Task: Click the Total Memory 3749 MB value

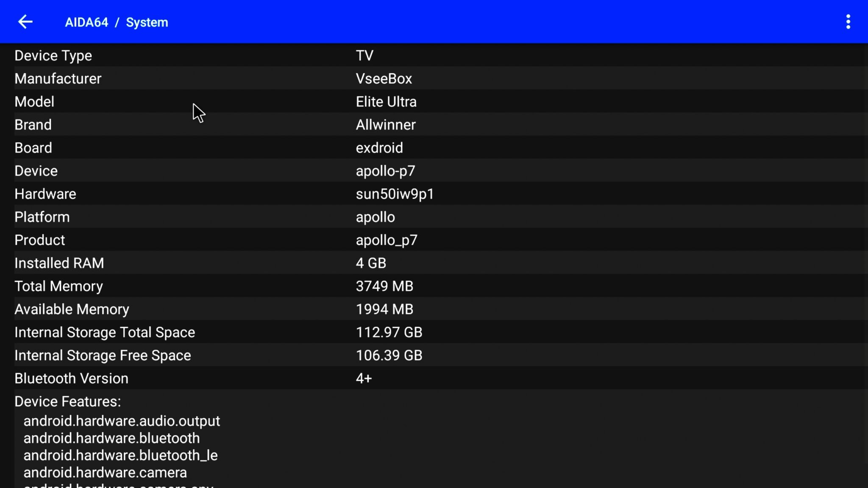Action: 384,286
